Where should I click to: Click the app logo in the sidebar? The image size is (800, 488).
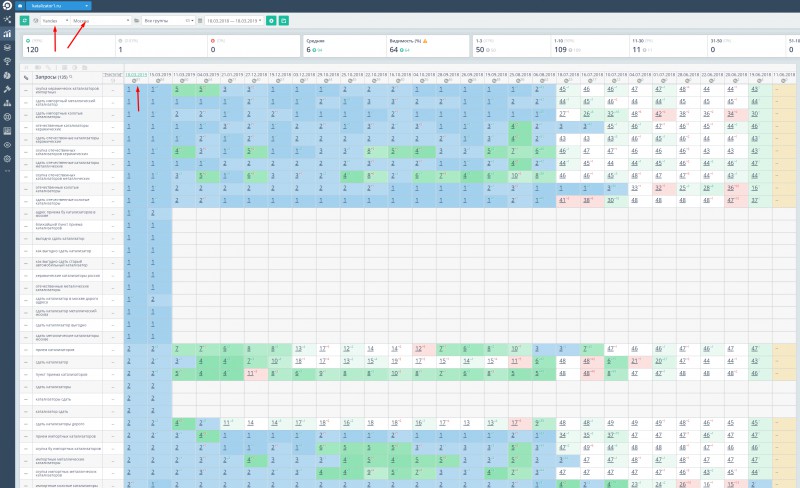(x=7, y=6)
